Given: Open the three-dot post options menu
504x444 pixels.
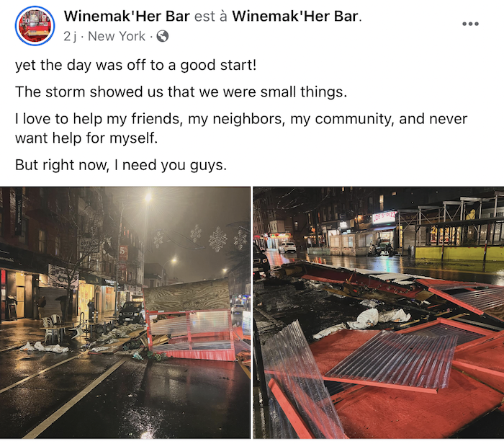Looking at the screenshot, I should pos(470,24).
